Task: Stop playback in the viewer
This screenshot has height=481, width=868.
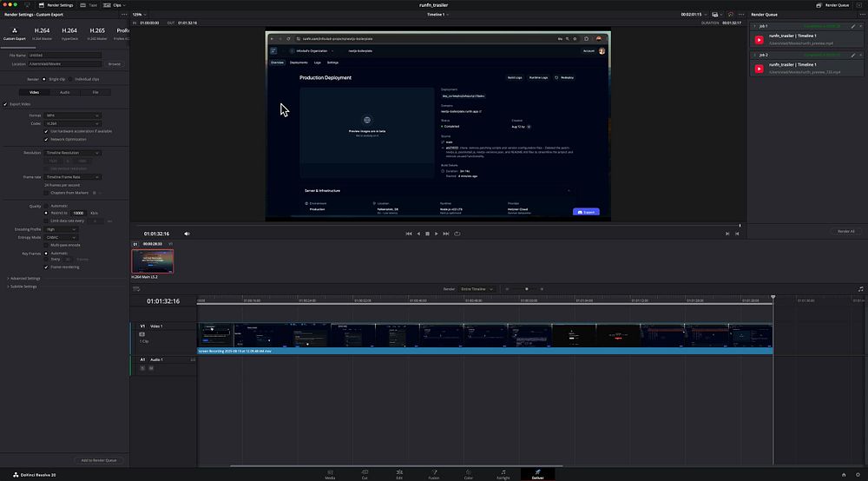Action: tap(427, 234)
